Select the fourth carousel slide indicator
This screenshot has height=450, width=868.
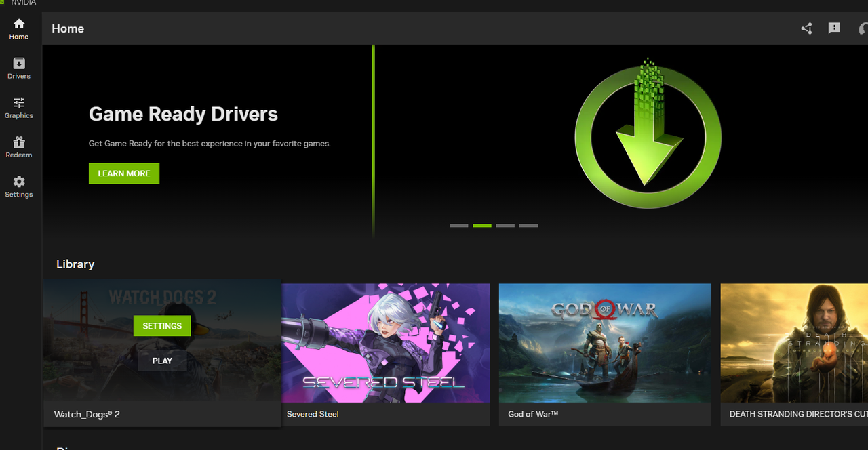tap(528, 225)
